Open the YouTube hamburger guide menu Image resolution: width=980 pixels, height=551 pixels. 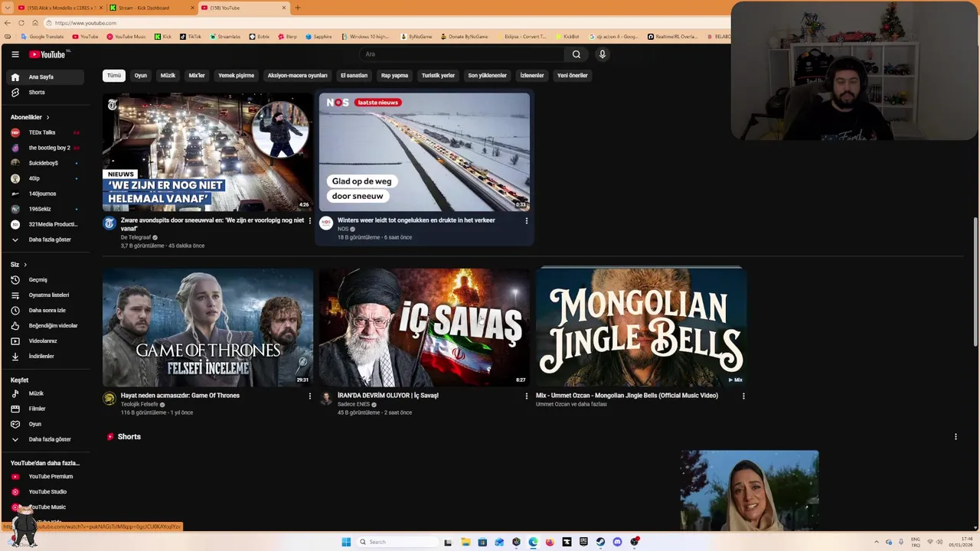coord(15,54)
